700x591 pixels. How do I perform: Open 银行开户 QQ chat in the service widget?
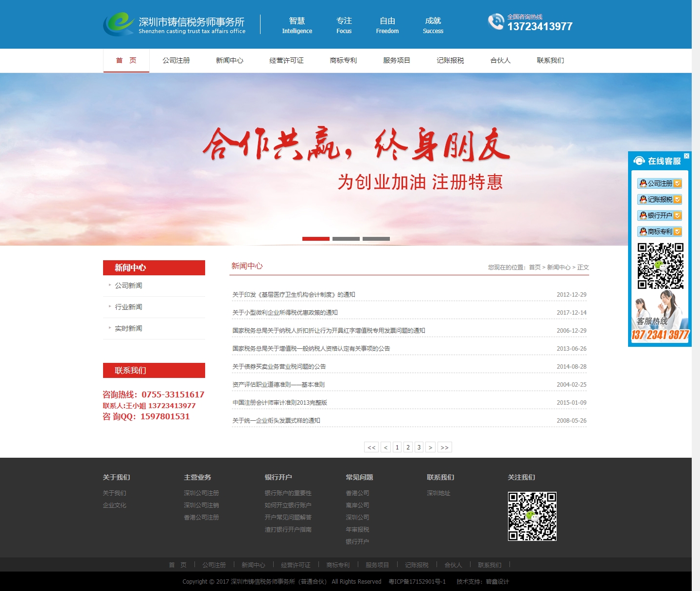click(660, 215)
